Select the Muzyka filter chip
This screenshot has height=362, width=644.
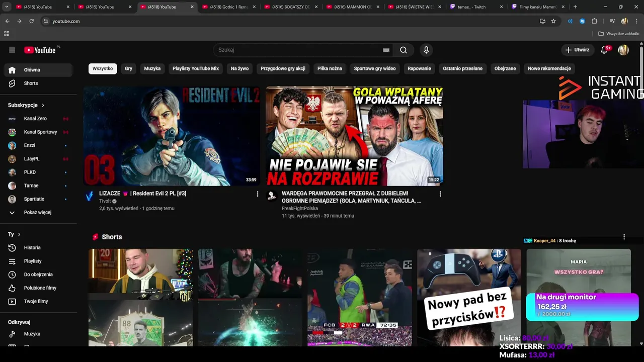pyautogui.click(x=152, y=68)
